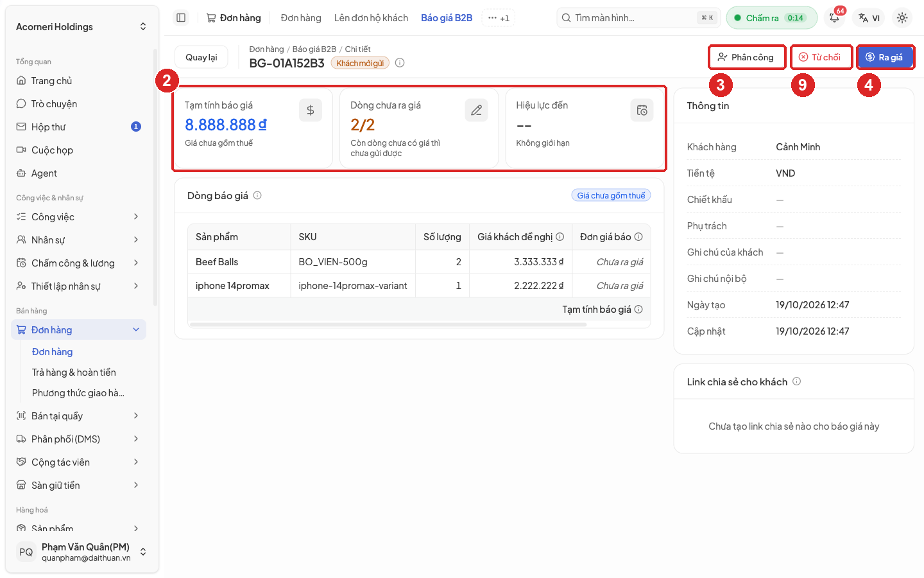Click the calendar icon in Hiệu lực đến card

(x=642, y=110)
